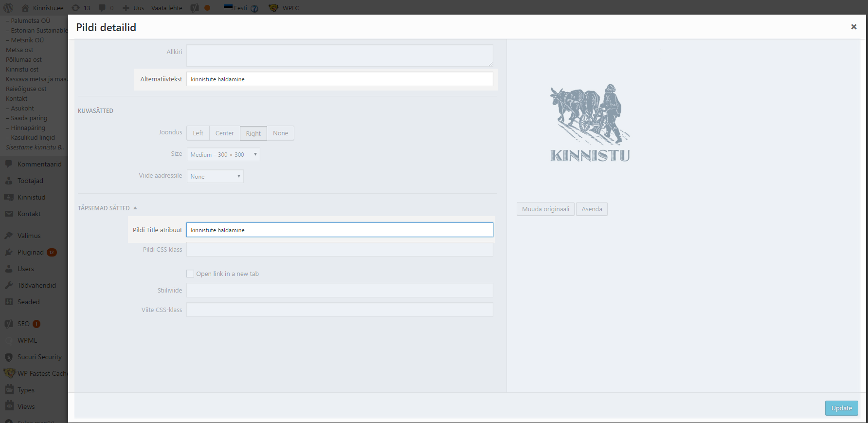Click the WPML help question mark icon

pos(254,8)
